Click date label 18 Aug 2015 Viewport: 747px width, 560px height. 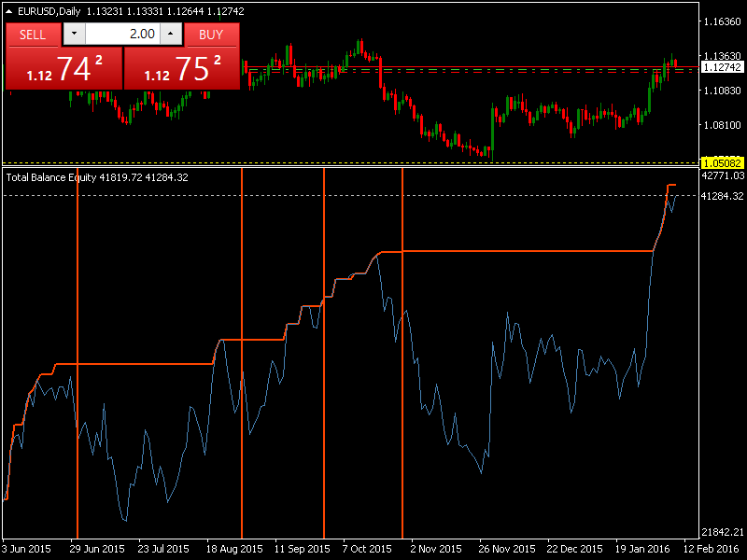pos(234,549)
